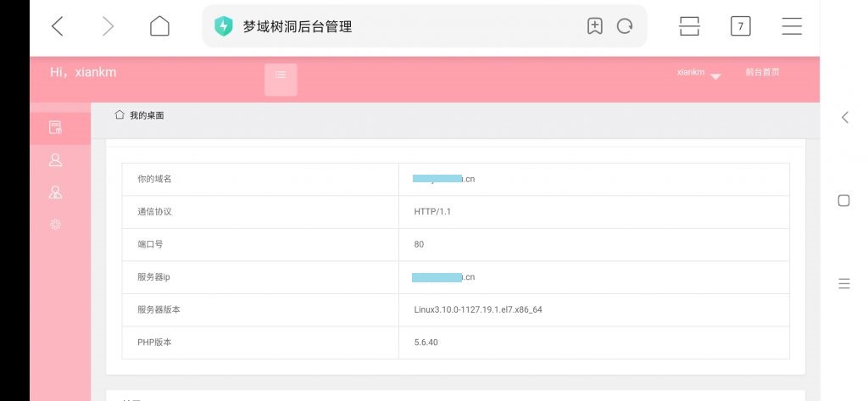Tap the browser forward arrow

pyautogui.click(x=108, y=26)
